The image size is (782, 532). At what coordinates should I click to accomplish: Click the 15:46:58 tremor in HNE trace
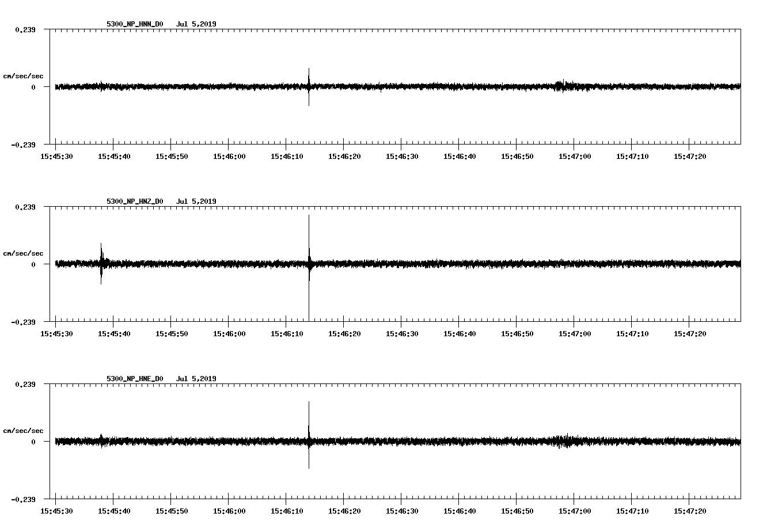564,441
